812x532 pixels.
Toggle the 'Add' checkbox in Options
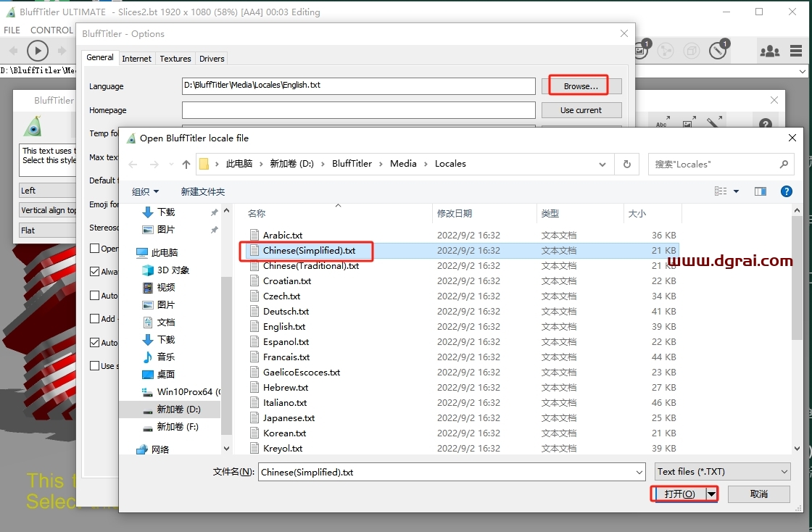tap(95, 318)
